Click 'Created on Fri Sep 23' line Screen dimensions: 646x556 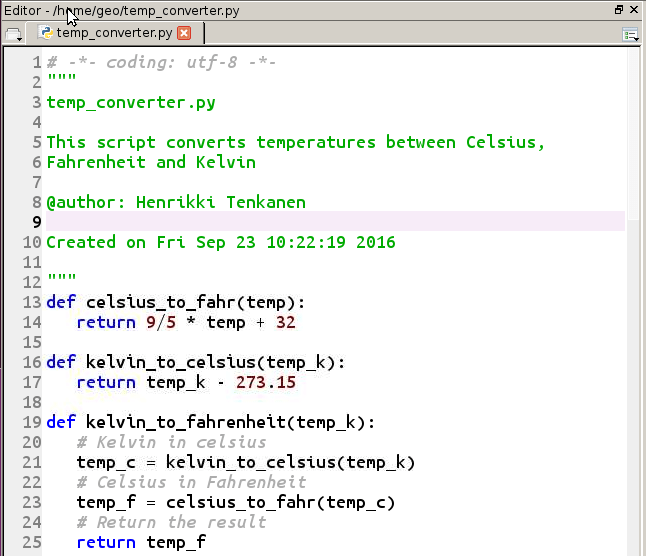[x=221, y=242]
